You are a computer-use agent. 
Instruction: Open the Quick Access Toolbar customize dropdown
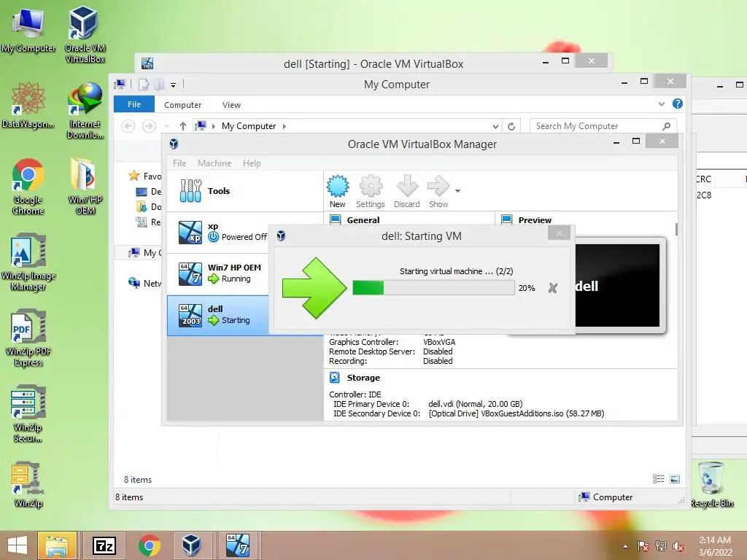(x=174, y=85)
